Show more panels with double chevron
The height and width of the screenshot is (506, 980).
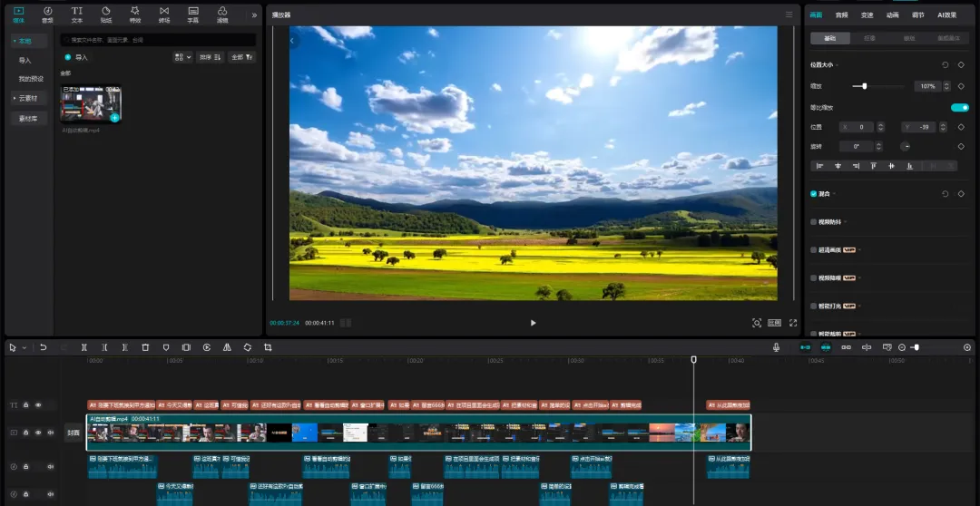click(254, 15)
